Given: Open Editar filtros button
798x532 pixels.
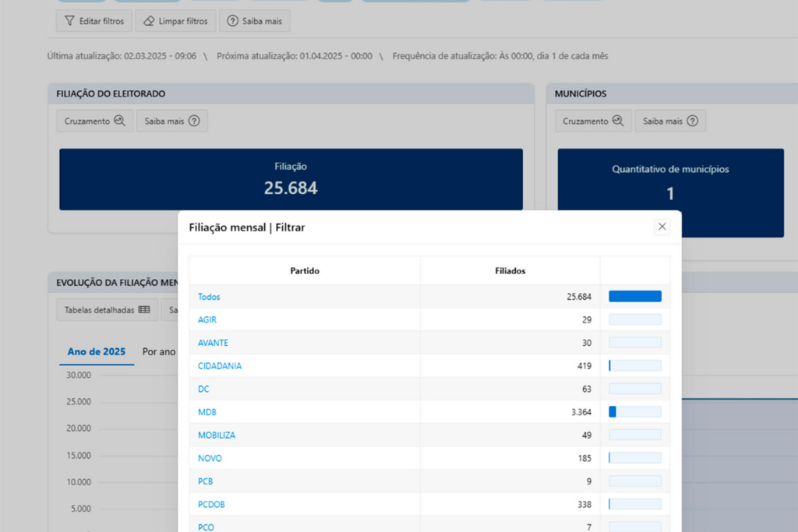Looking at the screenshot, I should [94, 21].
